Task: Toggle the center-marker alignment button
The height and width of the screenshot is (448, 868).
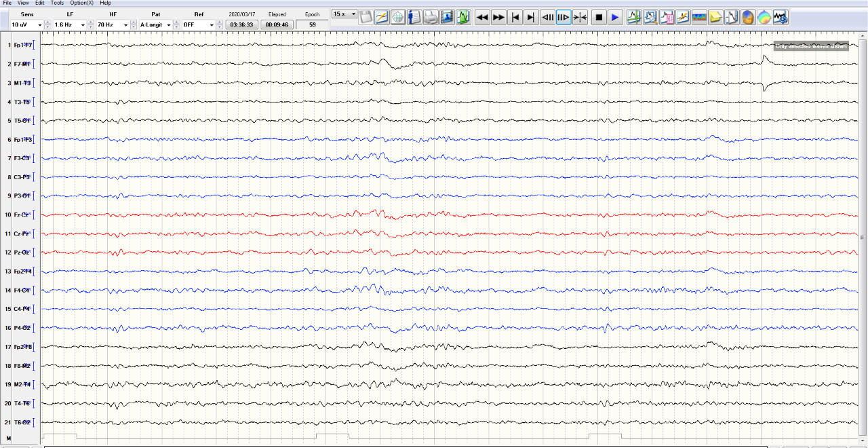Action: [580, 18]
